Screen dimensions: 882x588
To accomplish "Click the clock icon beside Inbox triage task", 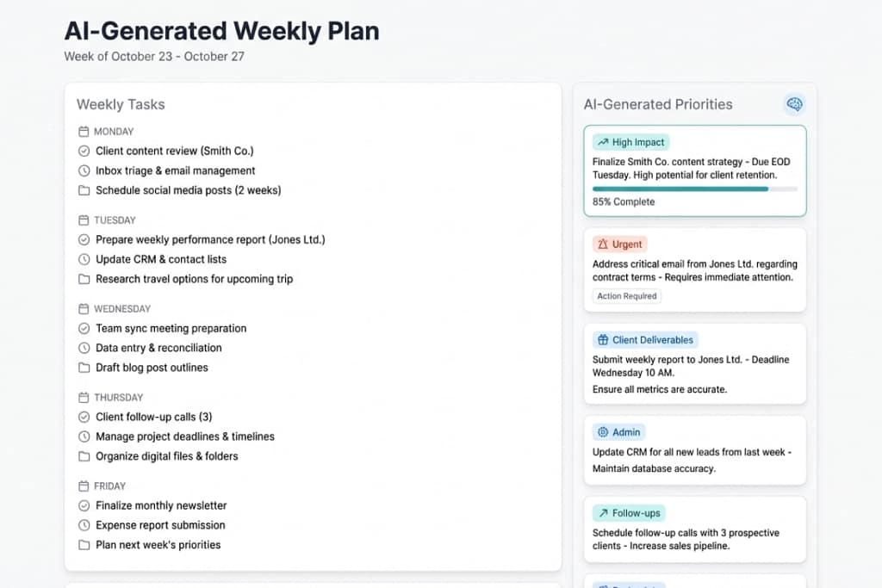I will pos(84,170).
